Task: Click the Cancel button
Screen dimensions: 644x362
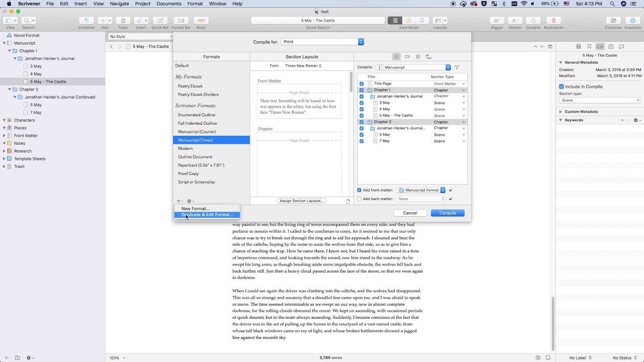Action: [x=410, y=213]
